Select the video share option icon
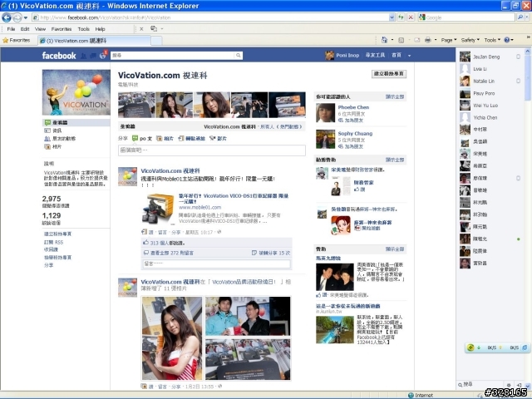 coord(213,138)
